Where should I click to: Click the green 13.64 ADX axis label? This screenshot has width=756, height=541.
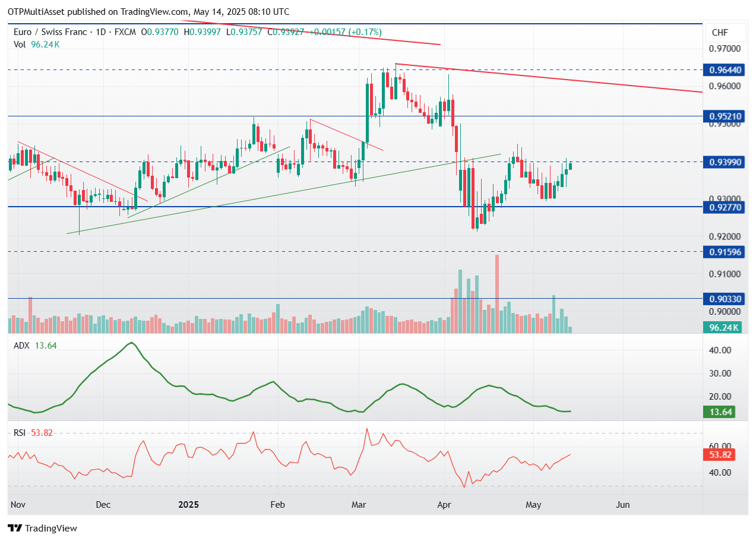[719, 412]
